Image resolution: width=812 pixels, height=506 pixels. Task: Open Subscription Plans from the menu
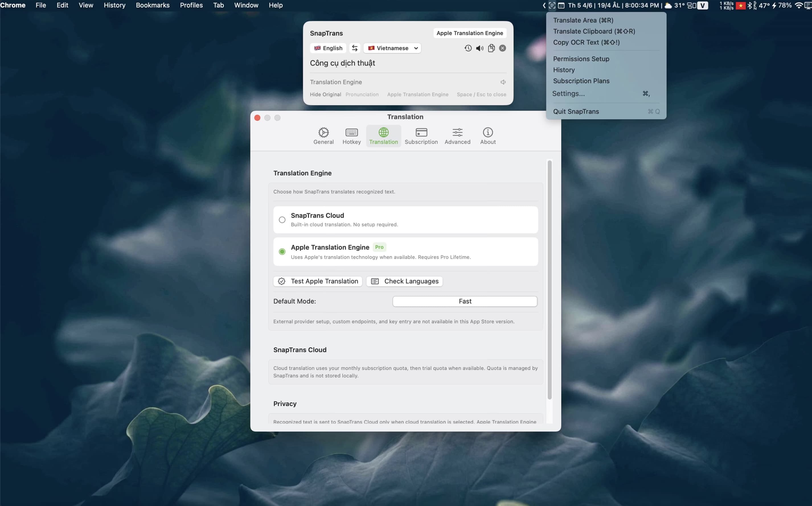click(x=606, y=81)
